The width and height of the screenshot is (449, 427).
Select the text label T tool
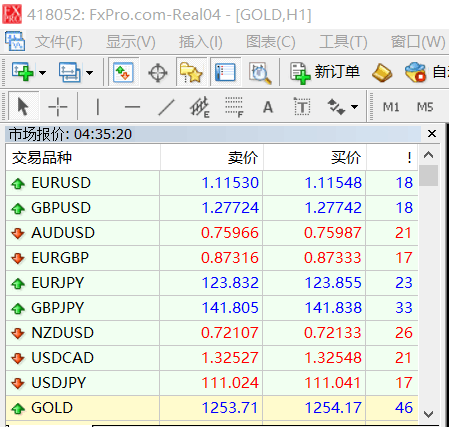click(302, 107)
